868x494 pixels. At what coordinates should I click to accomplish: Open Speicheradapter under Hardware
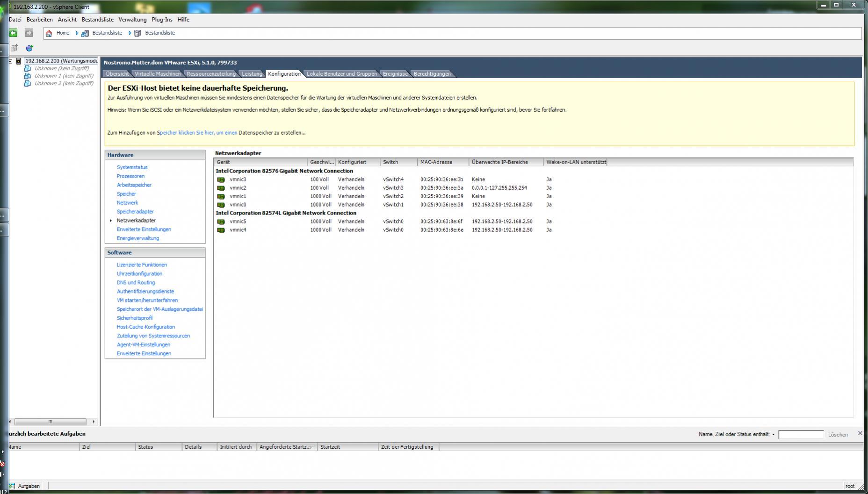[135, 212]
